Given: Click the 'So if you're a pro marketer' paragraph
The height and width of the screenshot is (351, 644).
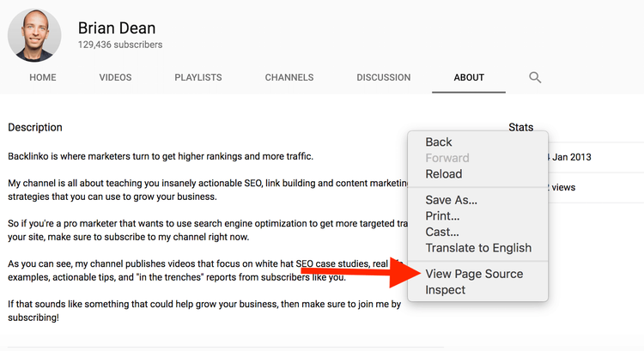Looking at the screenshot, I should (x=208, y=230).
